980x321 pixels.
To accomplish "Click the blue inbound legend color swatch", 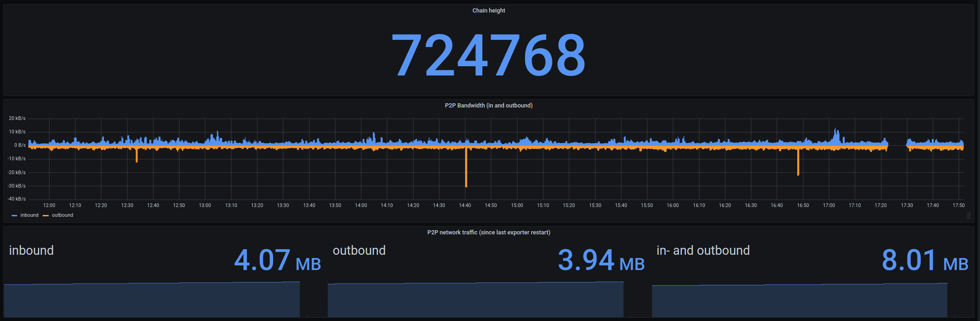I will (x=14, y=215).
